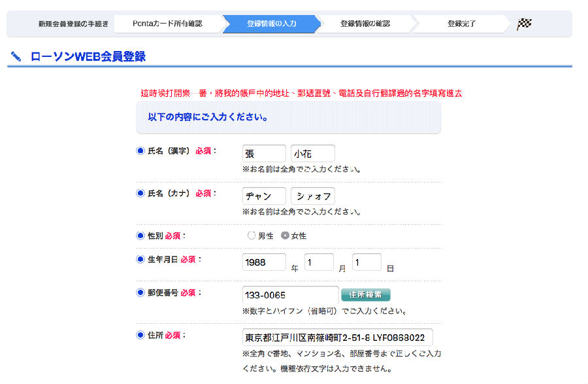Click the birth month field before 月
588x384 pixels.
click(319, 262)
